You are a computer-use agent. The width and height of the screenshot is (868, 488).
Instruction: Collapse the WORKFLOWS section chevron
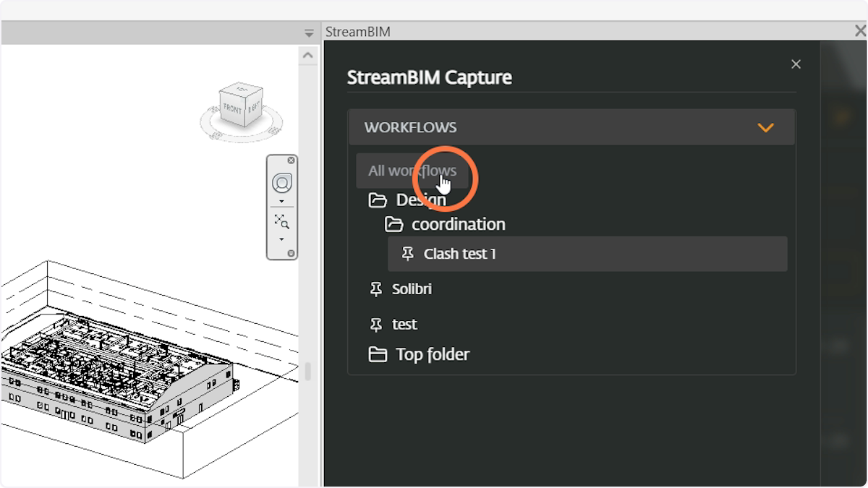click(765, 128)
